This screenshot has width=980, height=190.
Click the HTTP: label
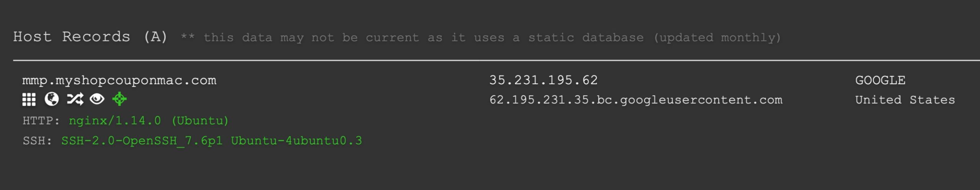[41, 121]
